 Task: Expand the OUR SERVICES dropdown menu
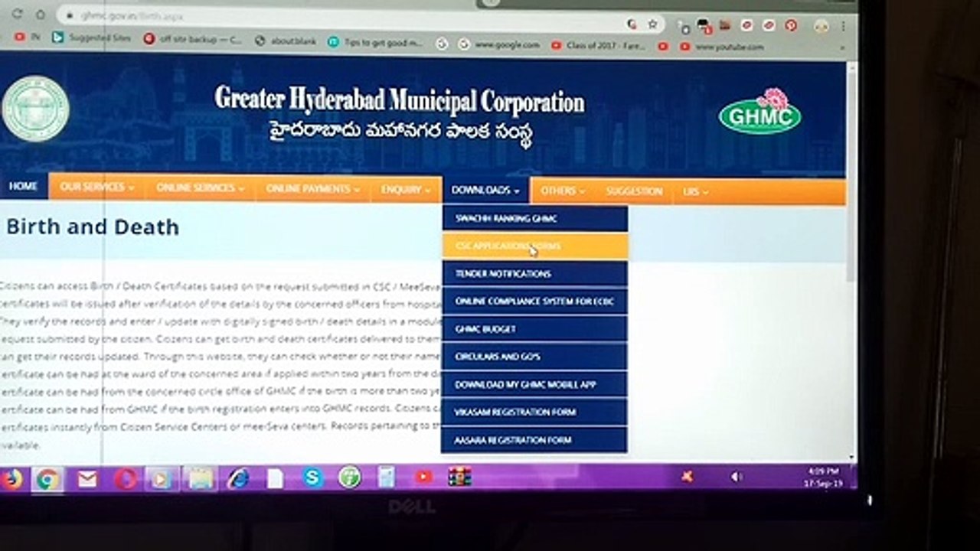(96, 187)
